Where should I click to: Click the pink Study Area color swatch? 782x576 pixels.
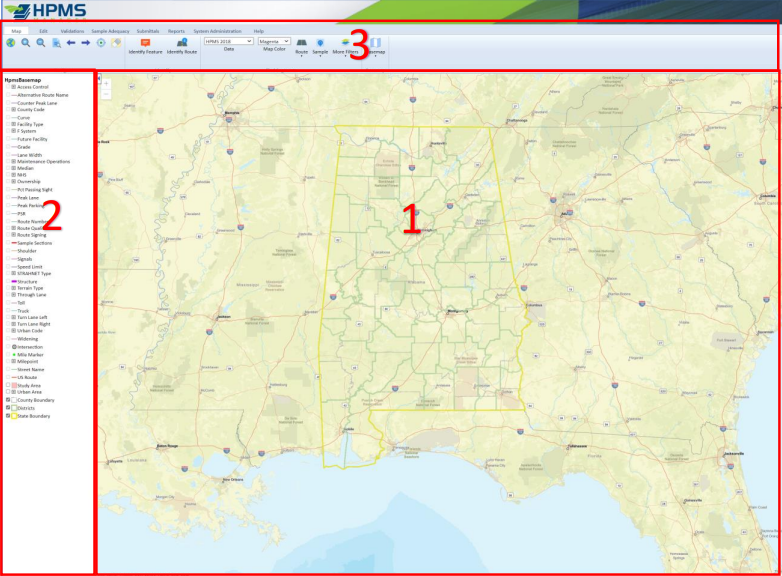[x=14, y=385]
